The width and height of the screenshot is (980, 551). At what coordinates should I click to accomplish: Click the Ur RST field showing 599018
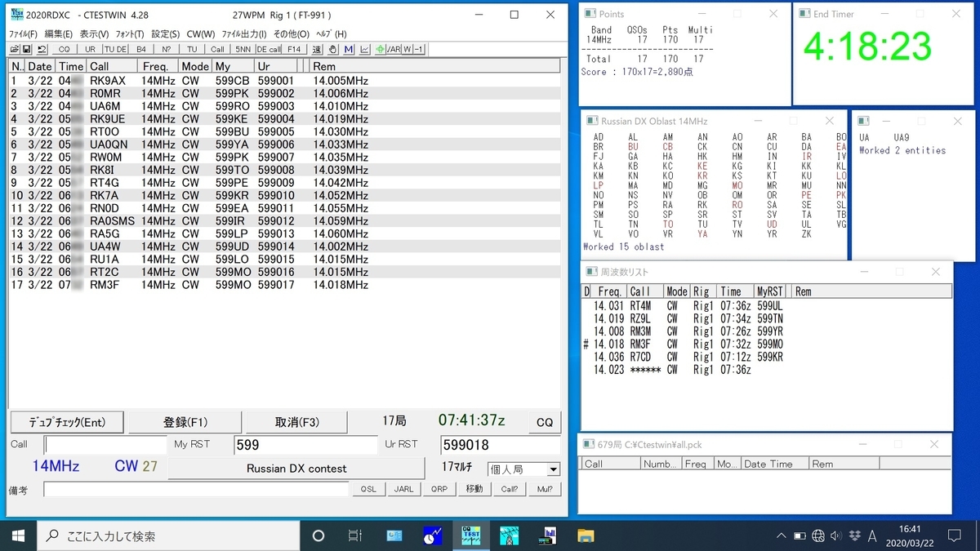point(501,445)
